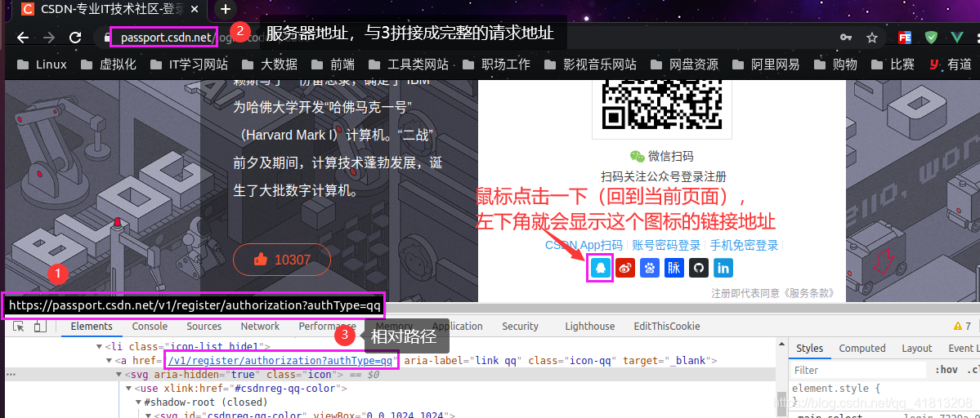Viewport: 980px width, 418px height.
Task: Open the Vue devtools extension icon
Action: click(957, 38)
